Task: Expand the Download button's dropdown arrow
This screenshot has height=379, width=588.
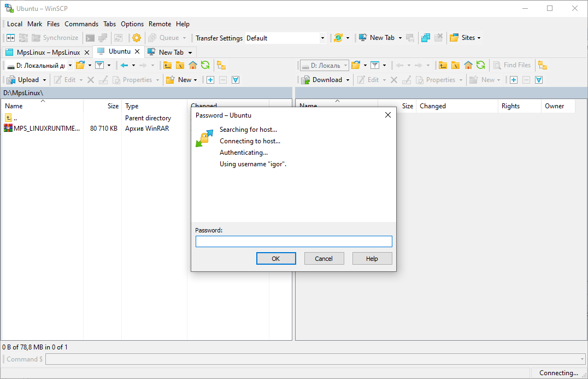Action: [x=348, y=80]
